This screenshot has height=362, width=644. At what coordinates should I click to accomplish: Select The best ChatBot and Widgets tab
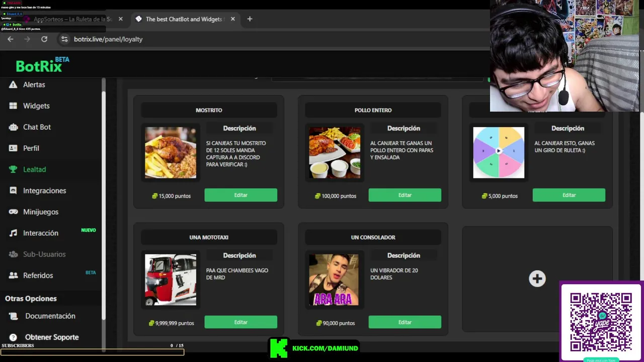coord(184,19)
